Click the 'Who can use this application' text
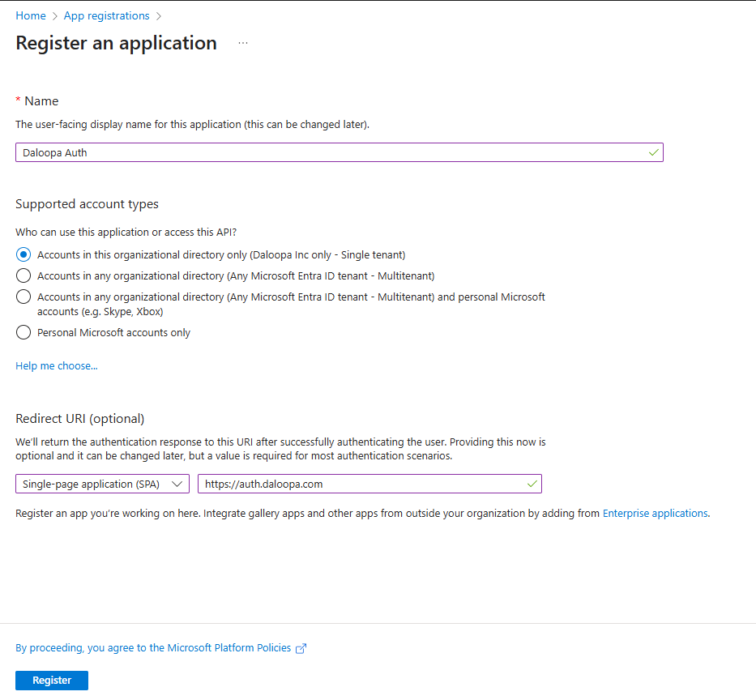This screenshot has width=756, height=700. (126, 233)
